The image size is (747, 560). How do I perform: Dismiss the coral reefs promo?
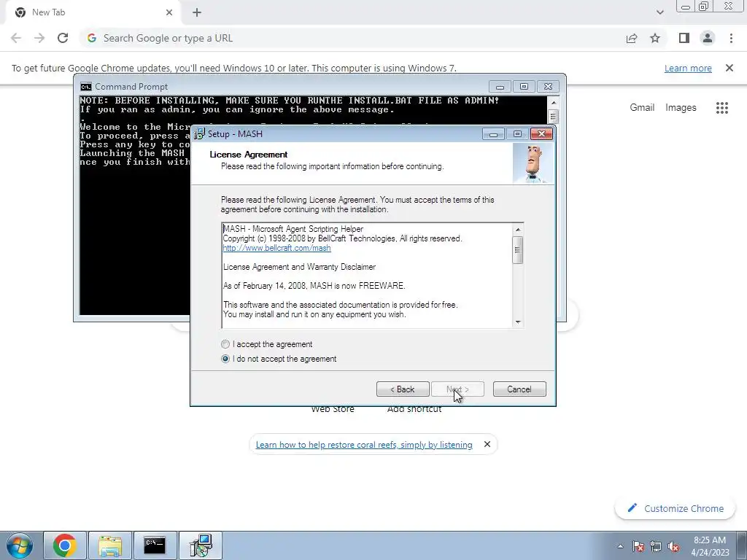[487, 444]
